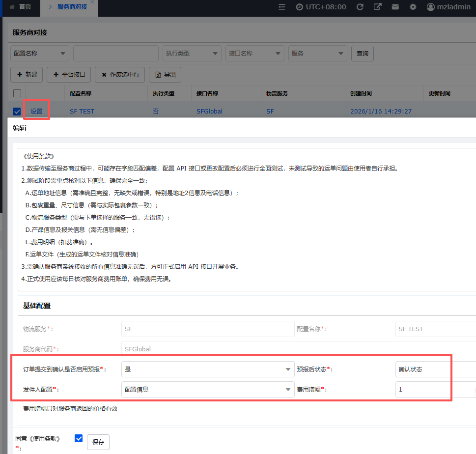Collapse the sidebar menu icon

[281, 7]
